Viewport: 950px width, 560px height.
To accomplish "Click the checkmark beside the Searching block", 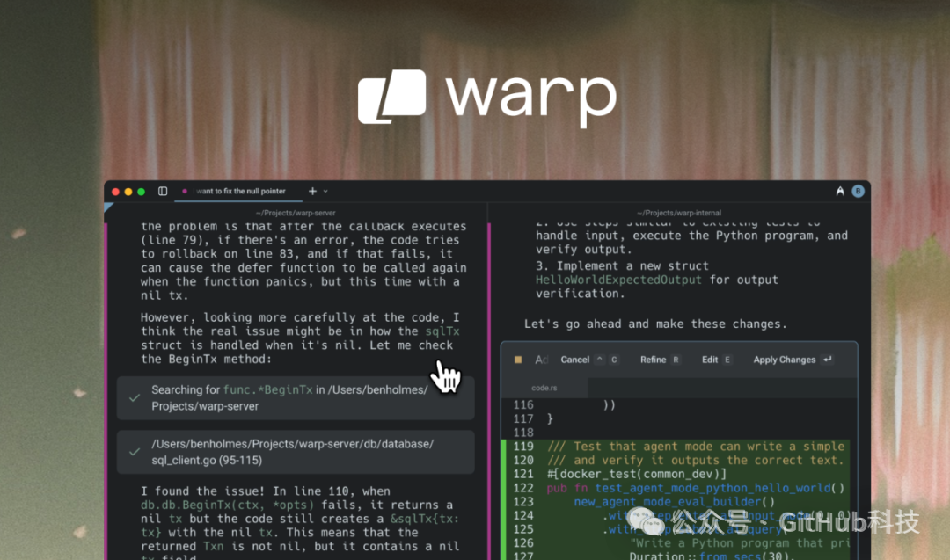I will pyautogui.click(x=135, y=397).
